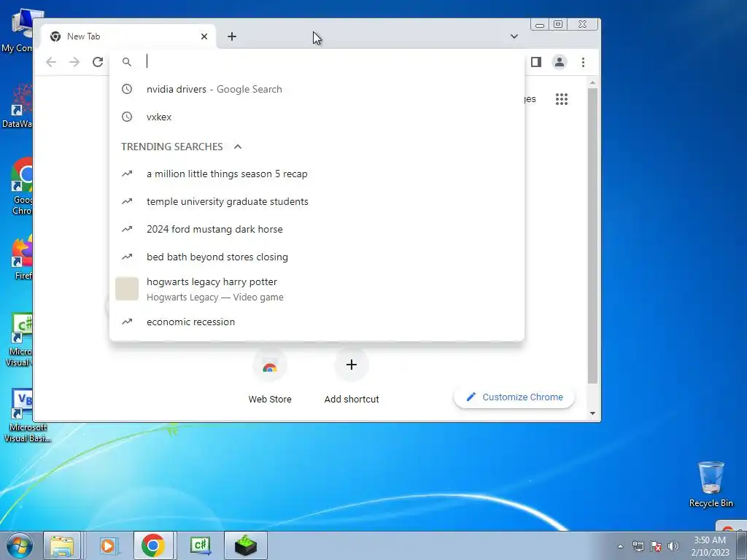Choose vxkex history suggestion
This screenshot has width=747, height=560.
pyautogui.click(x=317, y=117)
